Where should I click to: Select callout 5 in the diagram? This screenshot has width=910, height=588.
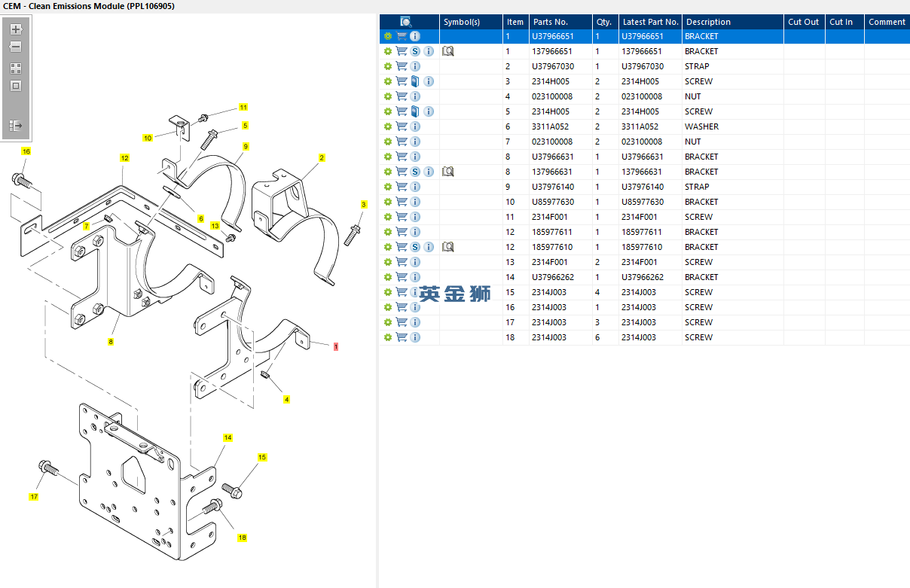245,126
